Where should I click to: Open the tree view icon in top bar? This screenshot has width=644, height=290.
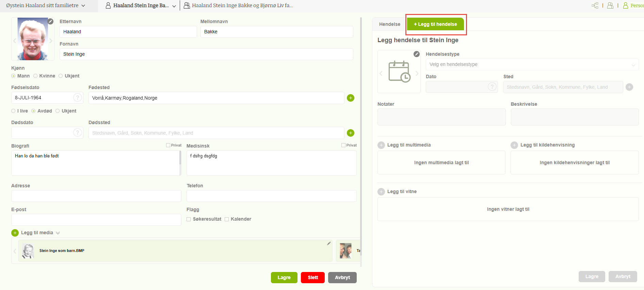[595, 5]
